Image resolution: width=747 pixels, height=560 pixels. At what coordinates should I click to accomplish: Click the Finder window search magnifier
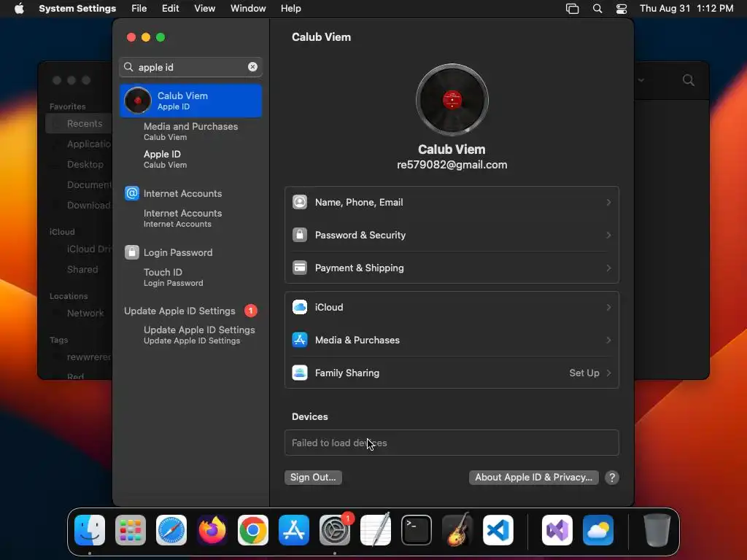pos(689,80)
